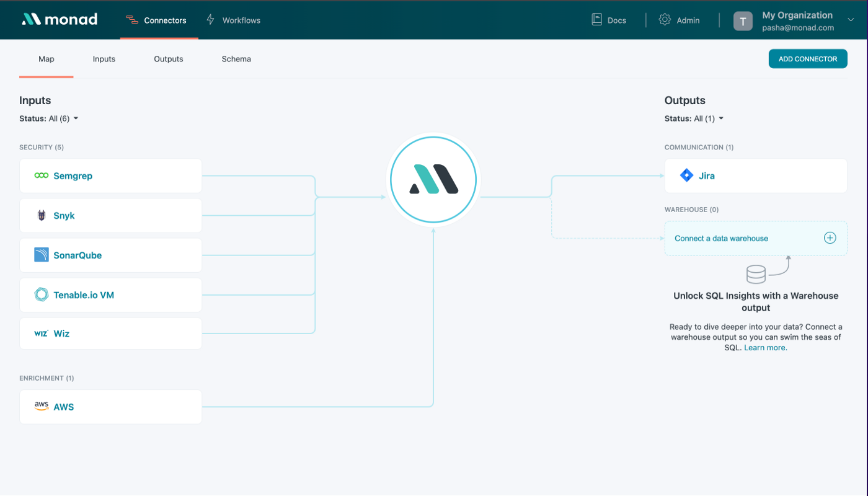Click the central Monad hub logo
The width and height of the screenshot is (868, 496).
[433, 180]
